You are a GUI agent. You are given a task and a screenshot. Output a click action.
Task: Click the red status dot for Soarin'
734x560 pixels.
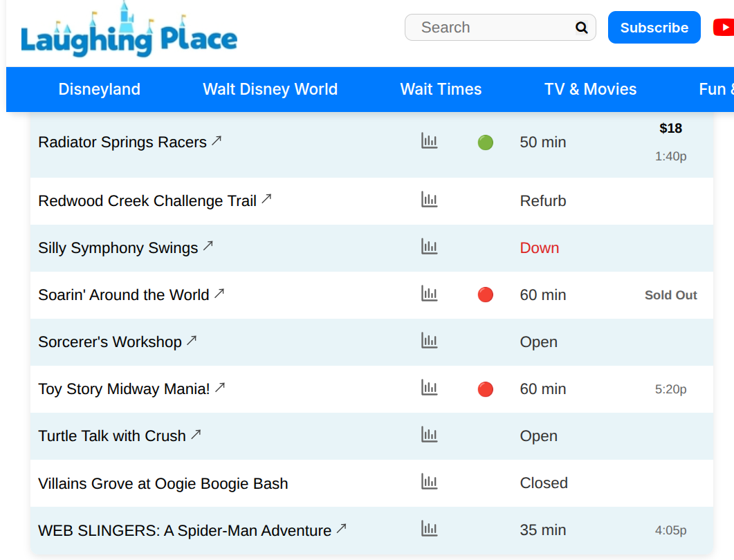(486, 295)
